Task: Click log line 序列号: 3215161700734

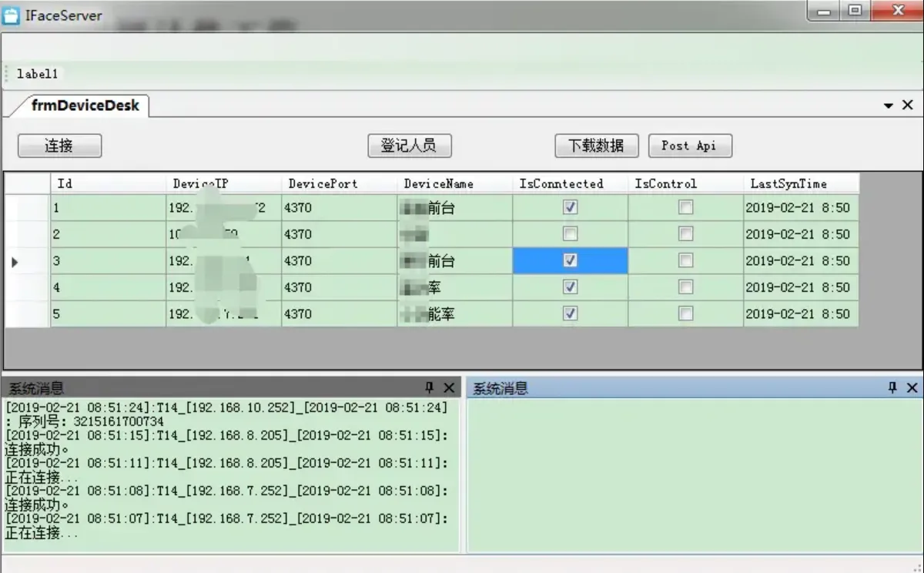Action: click(x=85, y=421)
